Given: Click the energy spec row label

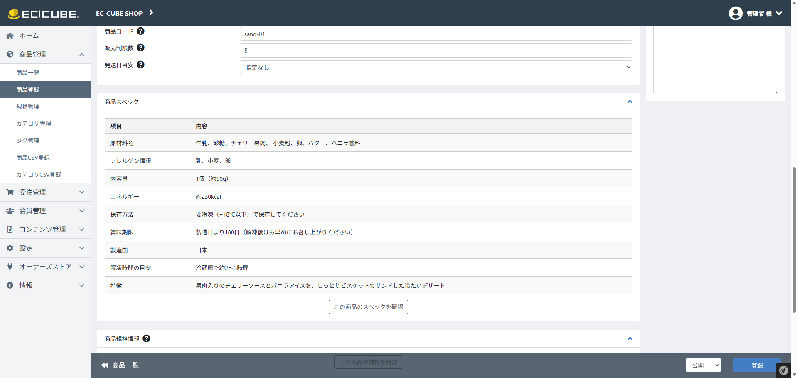Looking at the screenshot, I should 124,196.
